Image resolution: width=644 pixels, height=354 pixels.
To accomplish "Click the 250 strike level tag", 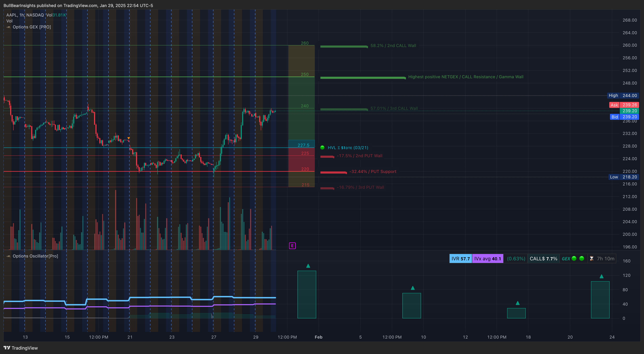I will pos(304,75).
